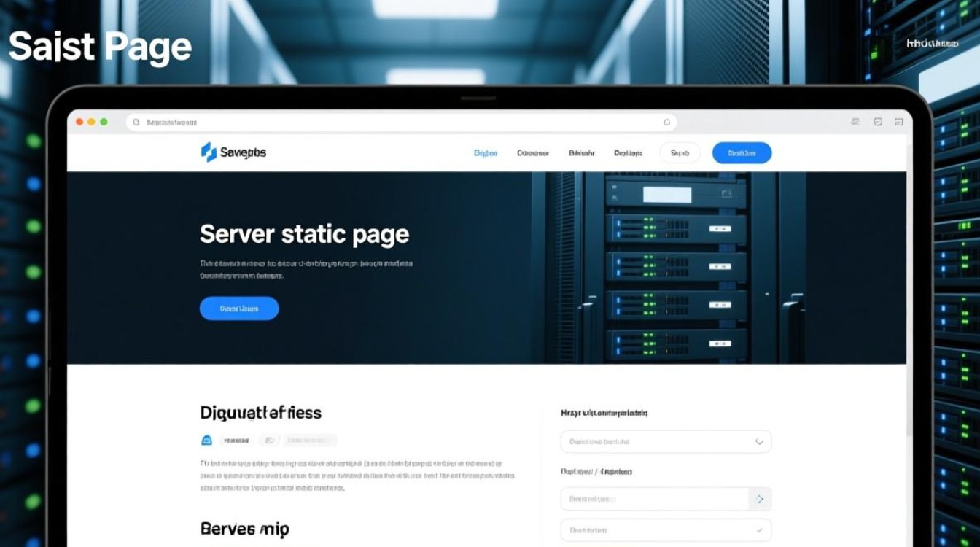Click the arrow button in the second form field

760,499
